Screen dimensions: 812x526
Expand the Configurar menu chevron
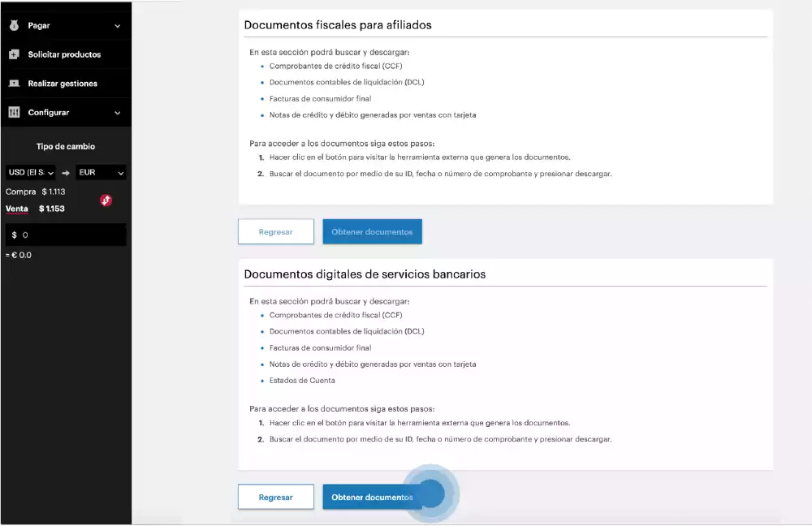coord(118,113)
